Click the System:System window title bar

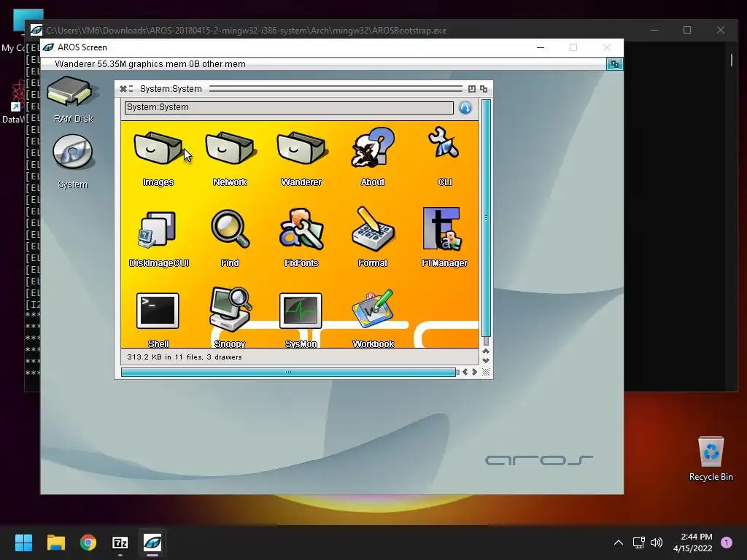(x=303, y=89)
